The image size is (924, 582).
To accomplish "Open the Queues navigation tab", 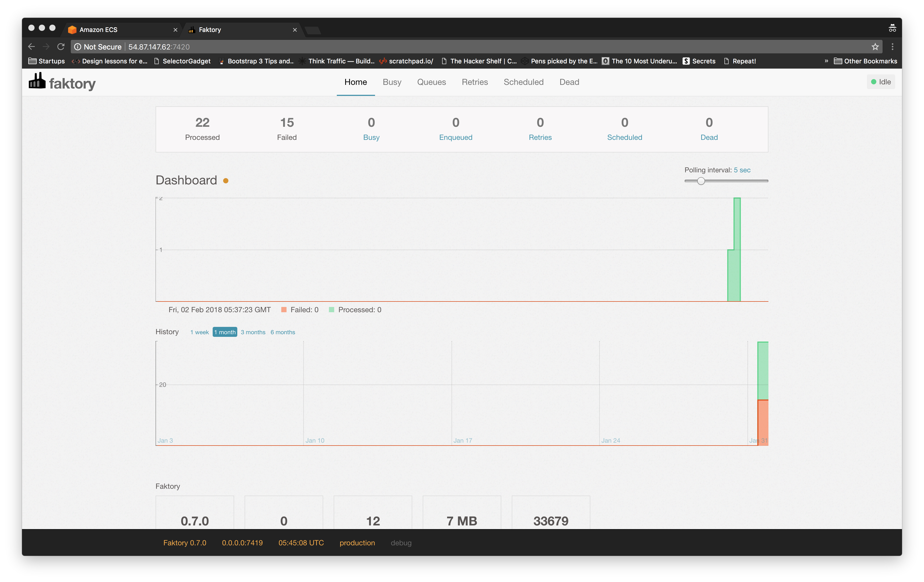I will point(432,82).
